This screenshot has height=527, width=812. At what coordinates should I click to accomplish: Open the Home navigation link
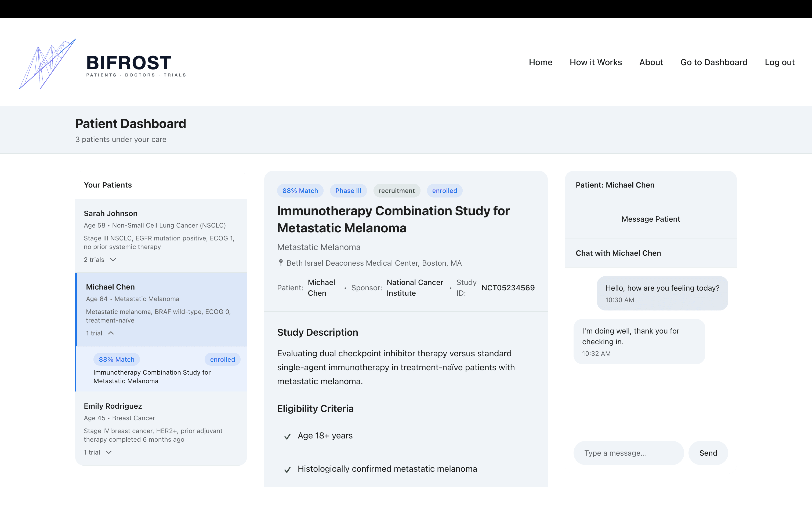541,62
